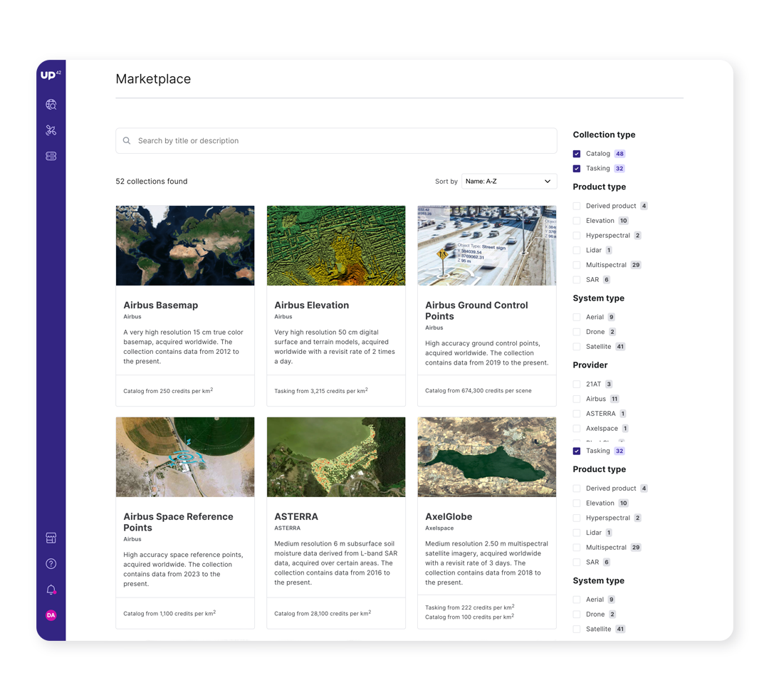The width and height of the screenshot is (769, 700).
Task: Open the Airbus Space Reference Points thumbnail
Action: (185, 457)
